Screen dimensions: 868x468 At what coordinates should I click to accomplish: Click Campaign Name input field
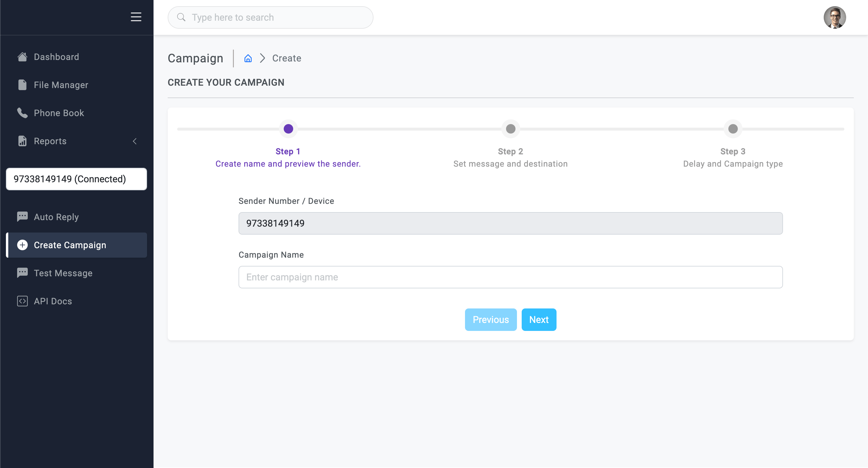point(510,277)
